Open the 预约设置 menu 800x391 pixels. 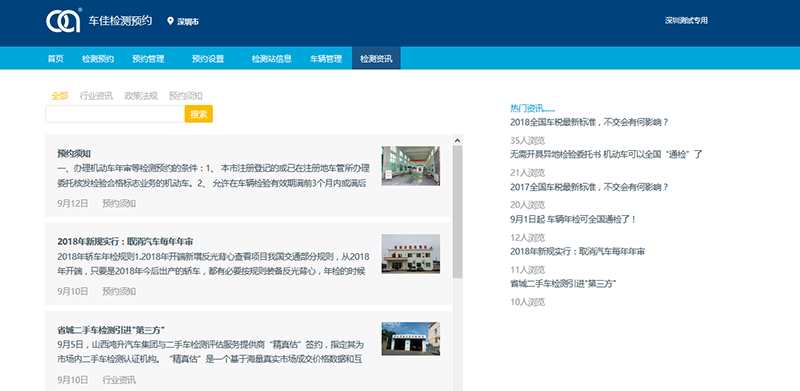(208, 59)
